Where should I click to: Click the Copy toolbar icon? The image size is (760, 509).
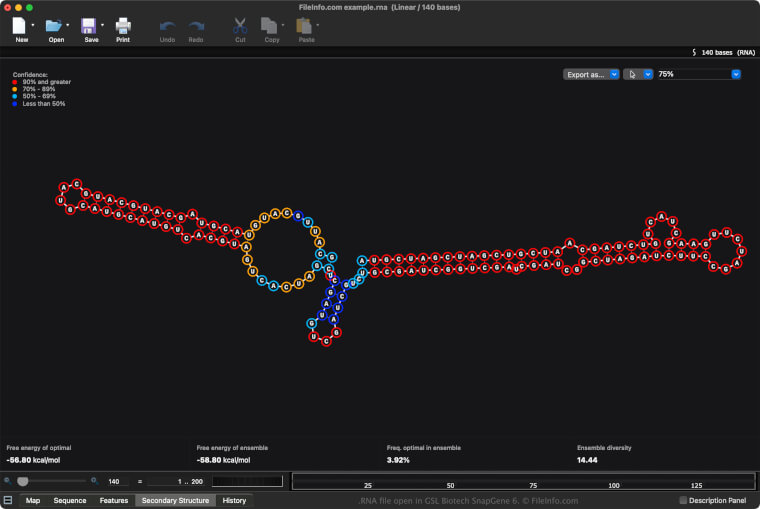269,25
